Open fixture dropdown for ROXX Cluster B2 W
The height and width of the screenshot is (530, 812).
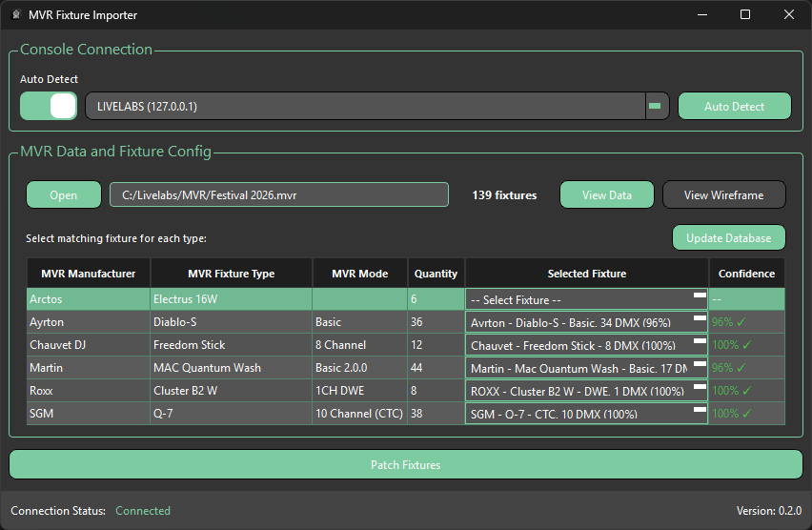coord(587,391)
